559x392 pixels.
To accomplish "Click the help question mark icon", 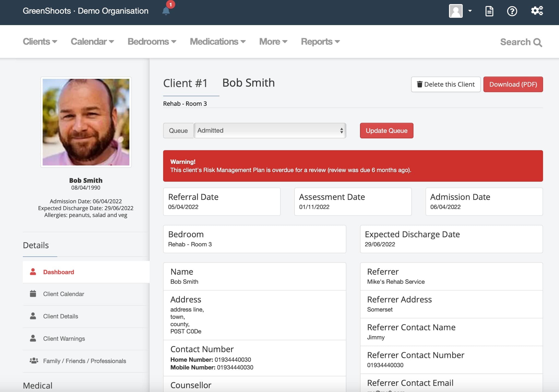I will pyautogui.click(x=512, y=11).
